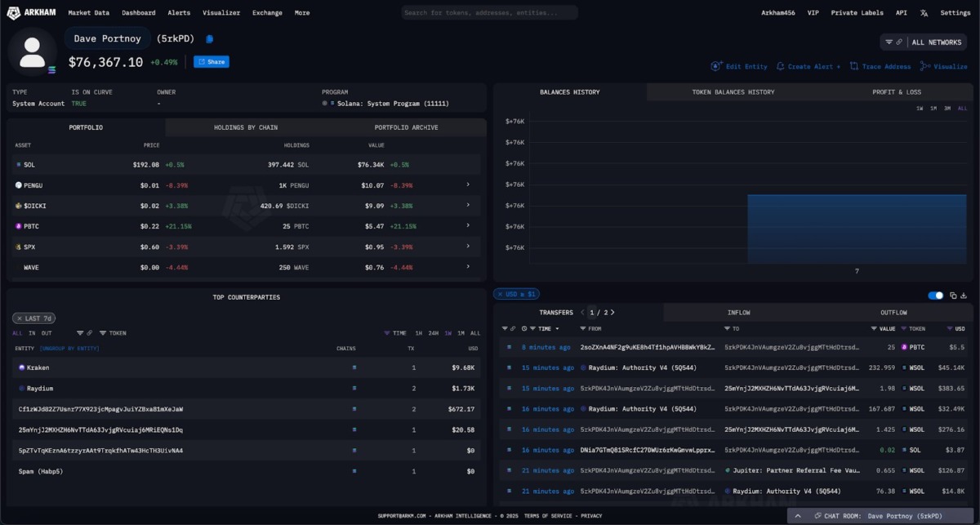The image size is (980, 525).
Task: Select OUT counterparties direction filter
Action: (47, 333)
